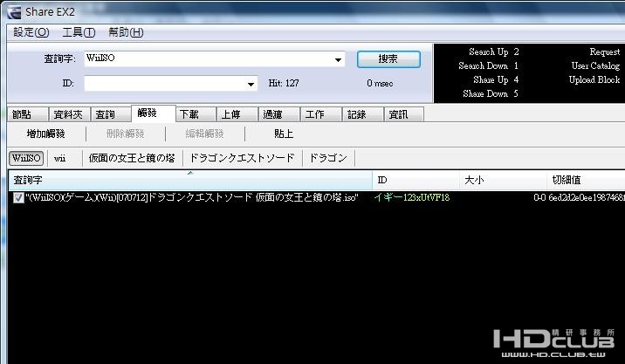
Task: Click the 搜索 search button
Action: click(x=388, y=59)
